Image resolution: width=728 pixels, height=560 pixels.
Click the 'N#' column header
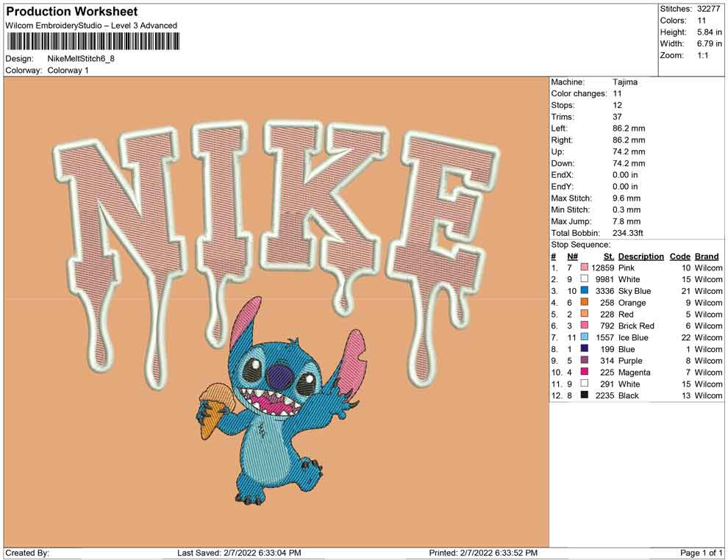coord(572,256)
